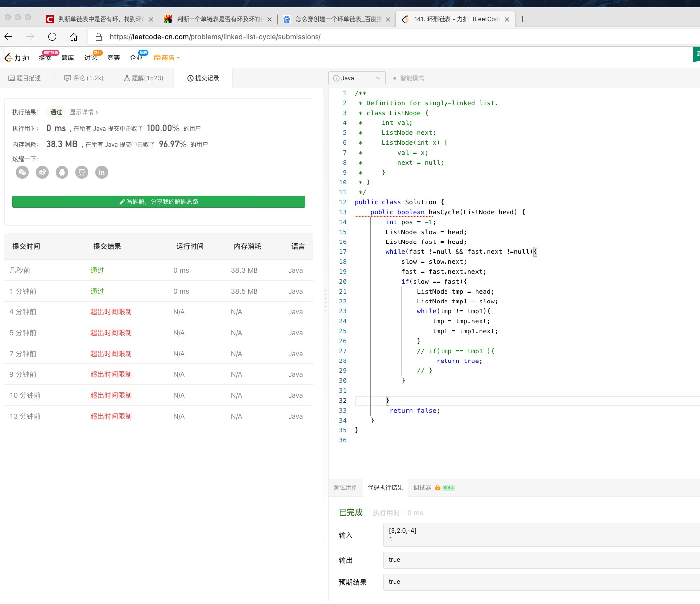
Task: Click the 提交时间 column header
Action: pyautogui.click(x=26, y=246)
